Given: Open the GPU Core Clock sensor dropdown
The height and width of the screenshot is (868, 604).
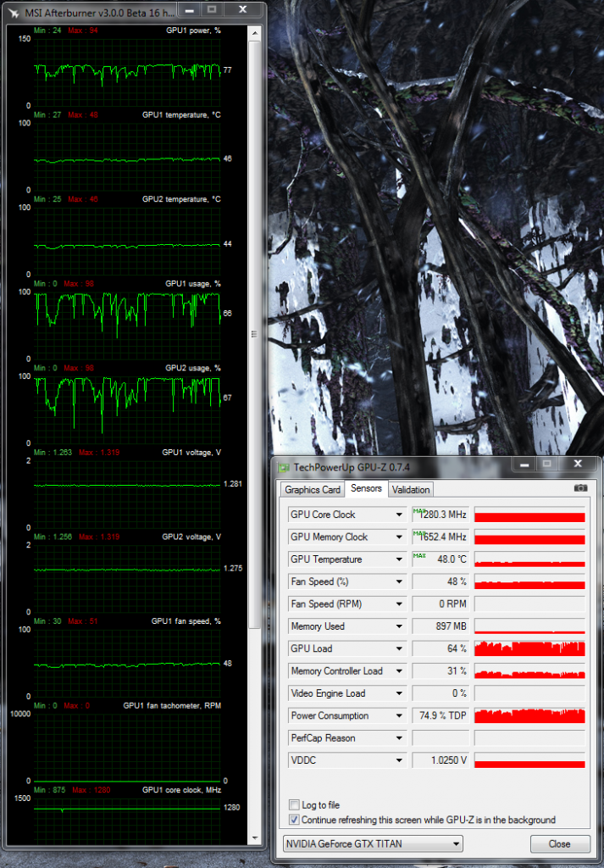Looking at the screenshot, I should tap(399, 515).
